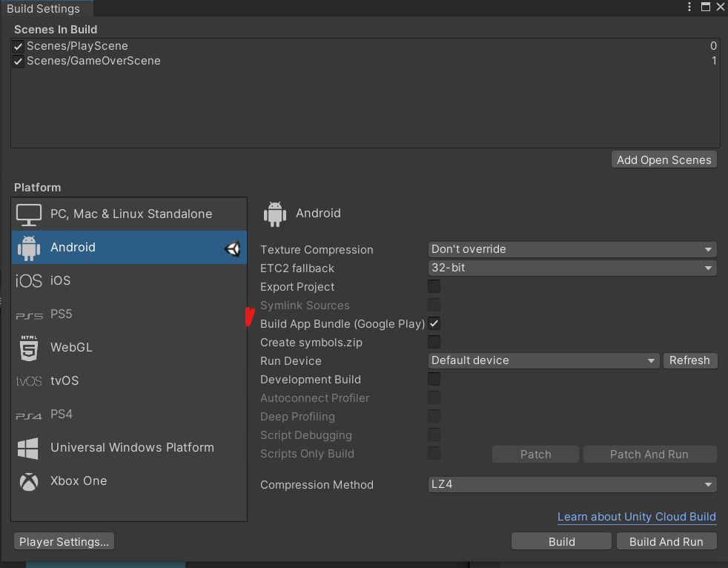Viewport: 728px width, 568px height.
Task: Choose the Xbox One platform icon
Action: [x=29, y=481]
